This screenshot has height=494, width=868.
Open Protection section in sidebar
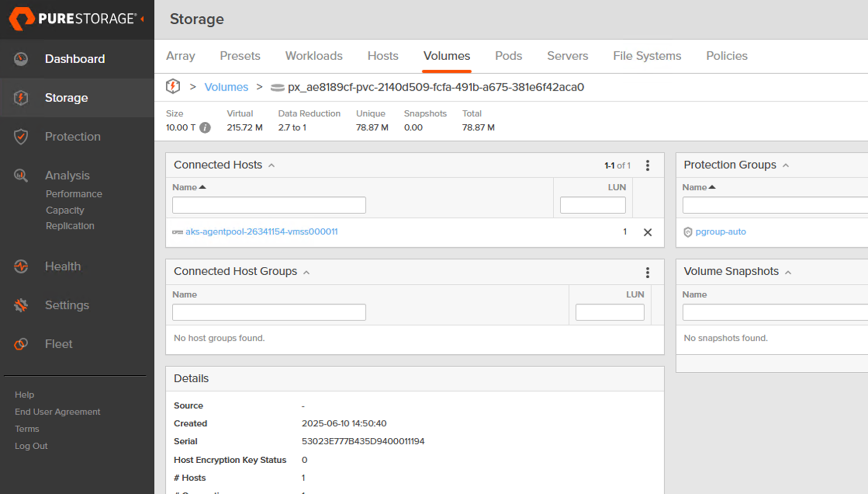[x=72, y=137]
